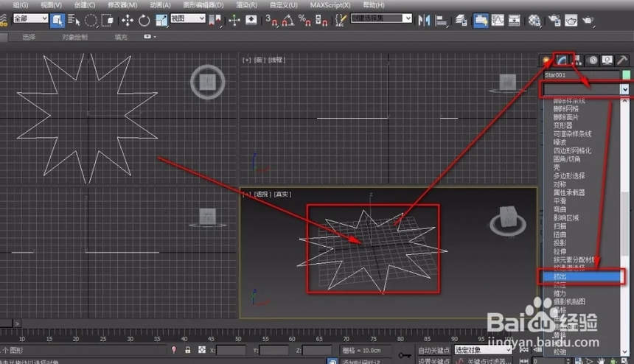Open the Curve Editor icon
This screenshot has width=634, height=364.
tap(498, 20)
